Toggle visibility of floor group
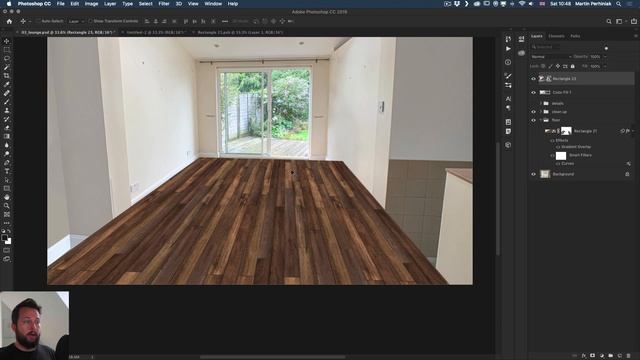The width and height of the screenshot is (640, 360). tap(533, 120)
